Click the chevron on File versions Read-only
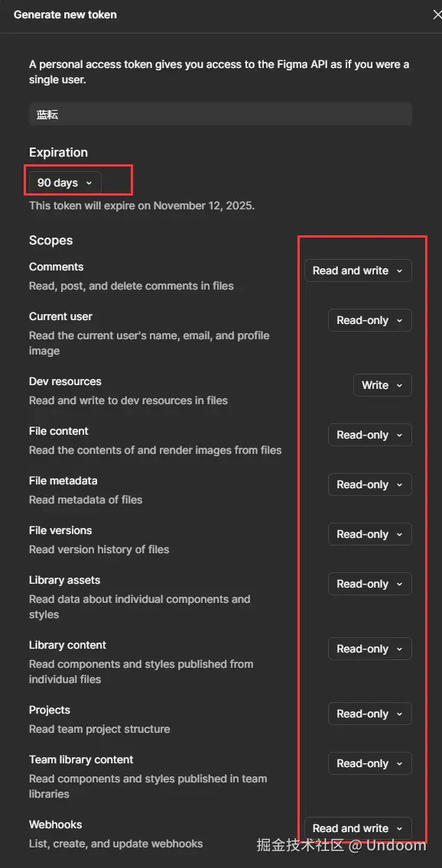The height and width of the screenshot is (868, 442). tap(399, 535)
